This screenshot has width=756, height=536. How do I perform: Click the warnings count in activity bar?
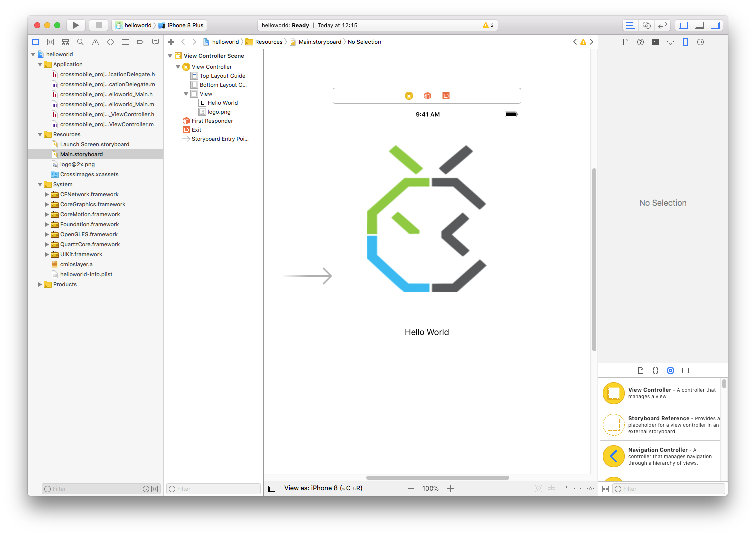488,25
